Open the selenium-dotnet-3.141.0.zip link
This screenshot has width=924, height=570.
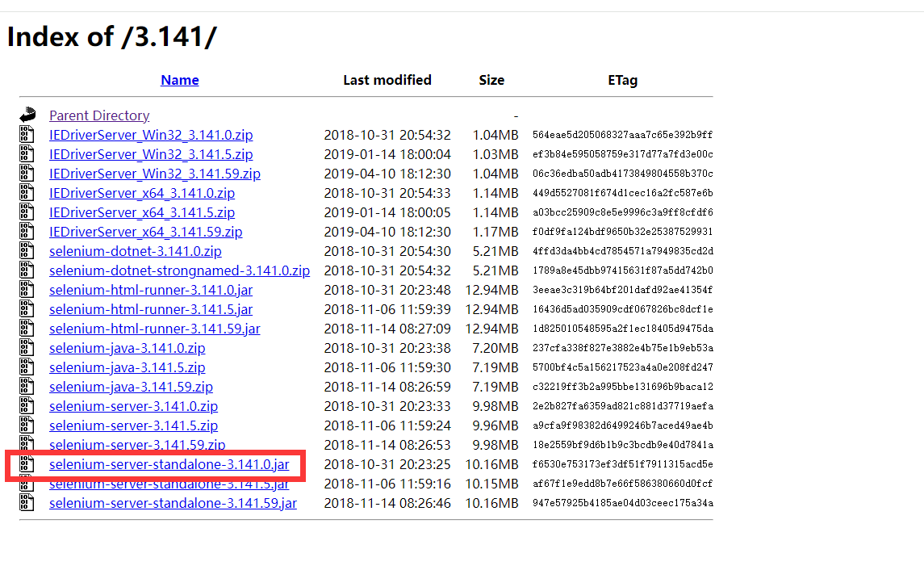pyautogui.click(x=136, y=252)
